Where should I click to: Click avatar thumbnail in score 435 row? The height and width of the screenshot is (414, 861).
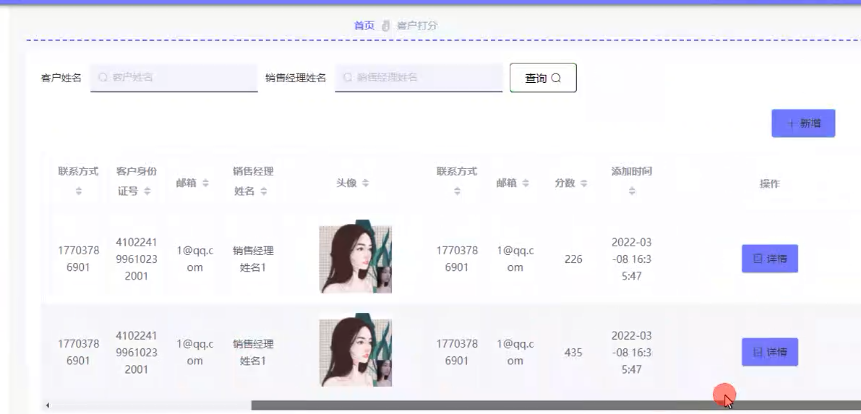tap(355, 350)
